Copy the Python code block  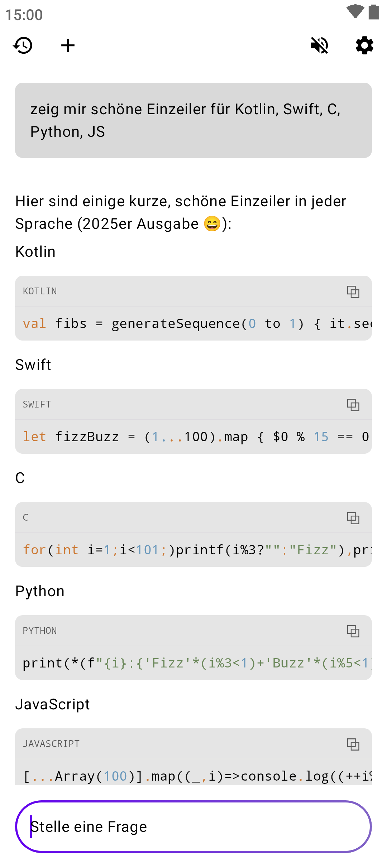pyautogui.click(x=353, y=631)
